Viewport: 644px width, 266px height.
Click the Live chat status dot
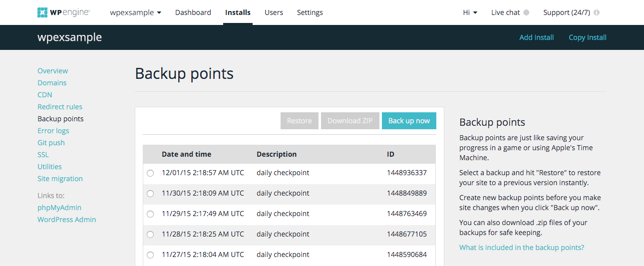pos(526,12)
